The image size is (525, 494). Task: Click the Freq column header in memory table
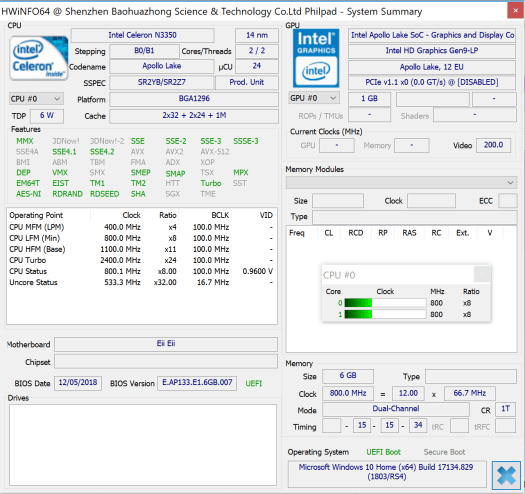(x=302, y=233)
